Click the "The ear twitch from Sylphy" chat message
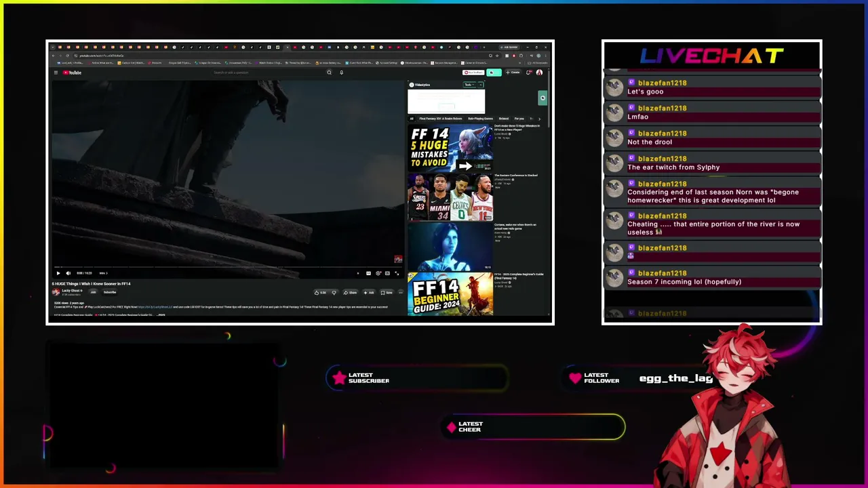The width and height of the screenshot is (868, 488). (673, 167)
